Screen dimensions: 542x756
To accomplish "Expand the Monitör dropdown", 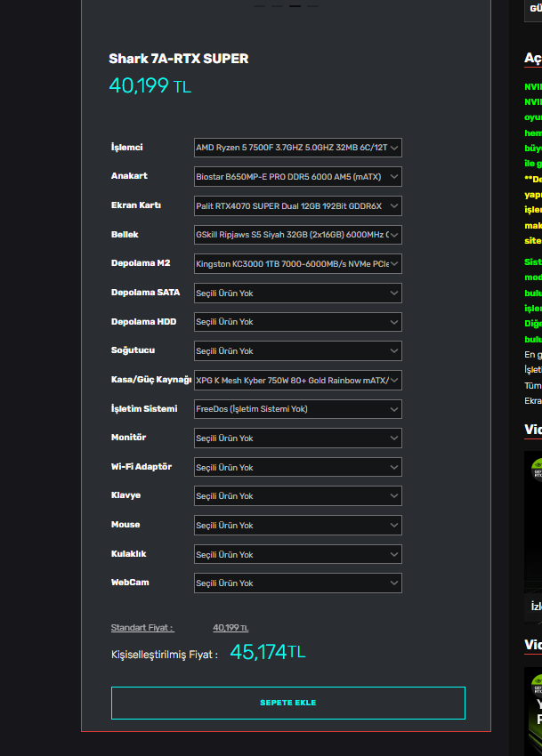I will (298, 438).
